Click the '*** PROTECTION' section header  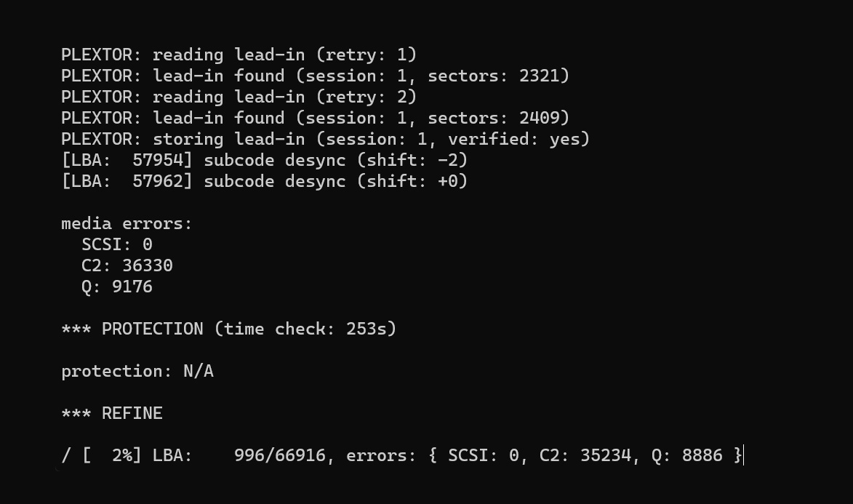pyautogui.click(x=132, y=329)
